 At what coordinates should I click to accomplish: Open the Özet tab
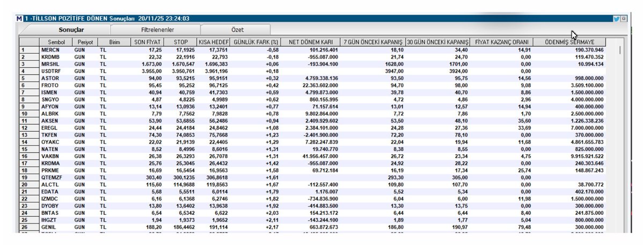237,30
